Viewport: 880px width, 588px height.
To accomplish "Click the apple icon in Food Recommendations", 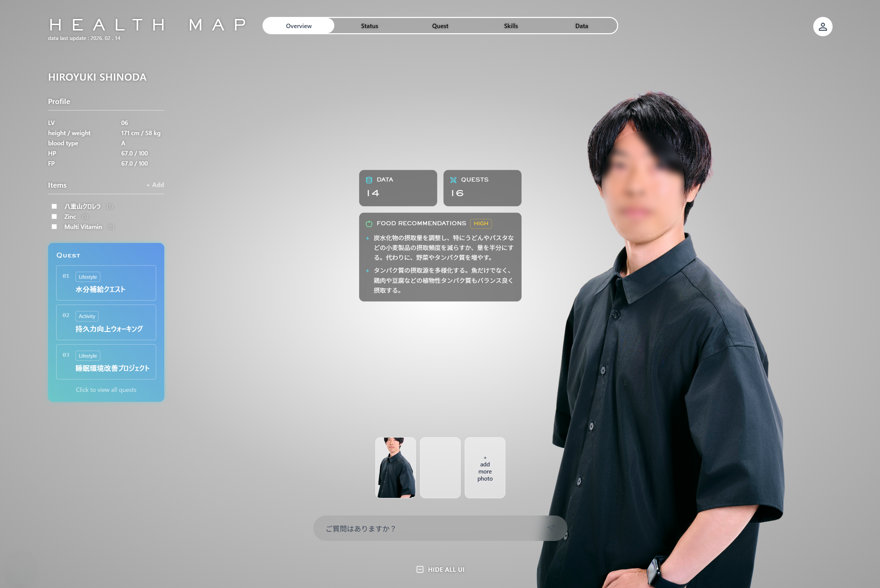I will click(369, 224).
